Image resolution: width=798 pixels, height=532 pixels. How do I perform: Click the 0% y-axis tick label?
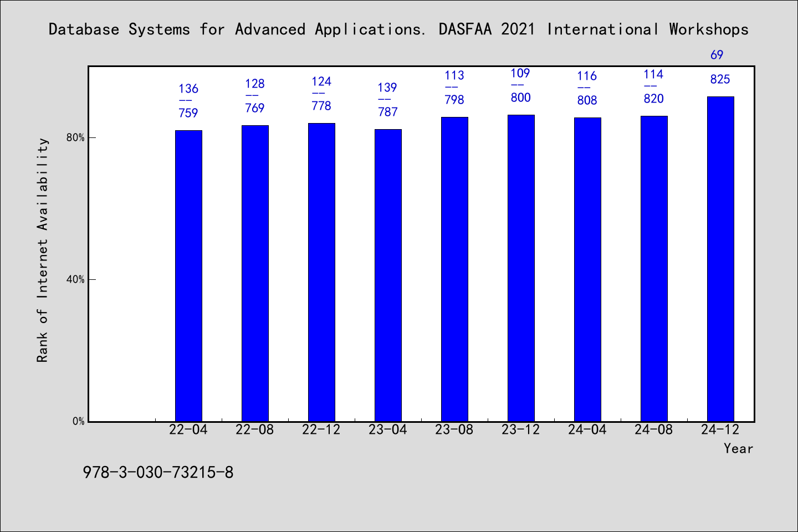tap(78, 421)
